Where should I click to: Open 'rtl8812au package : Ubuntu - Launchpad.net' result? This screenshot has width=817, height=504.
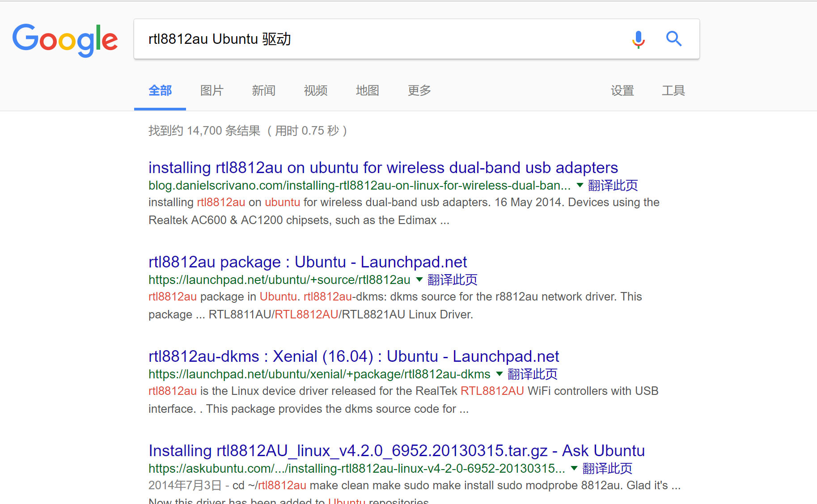click(308, 262)
